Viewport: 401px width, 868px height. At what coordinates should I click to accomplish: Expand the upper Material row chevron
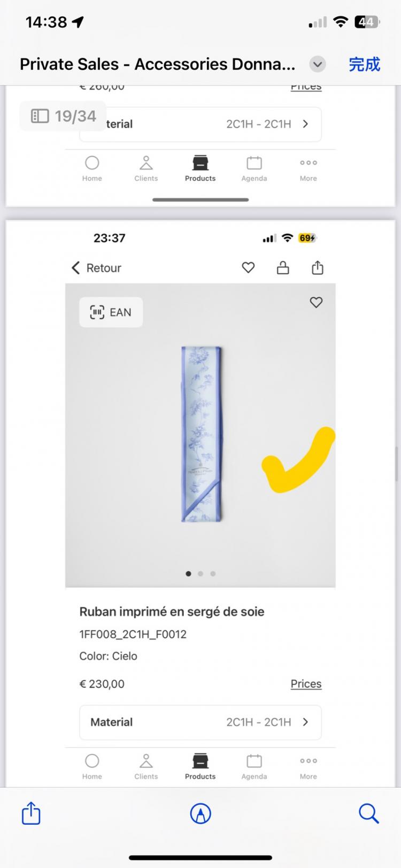pyautogui.click(x=305, y=124)
